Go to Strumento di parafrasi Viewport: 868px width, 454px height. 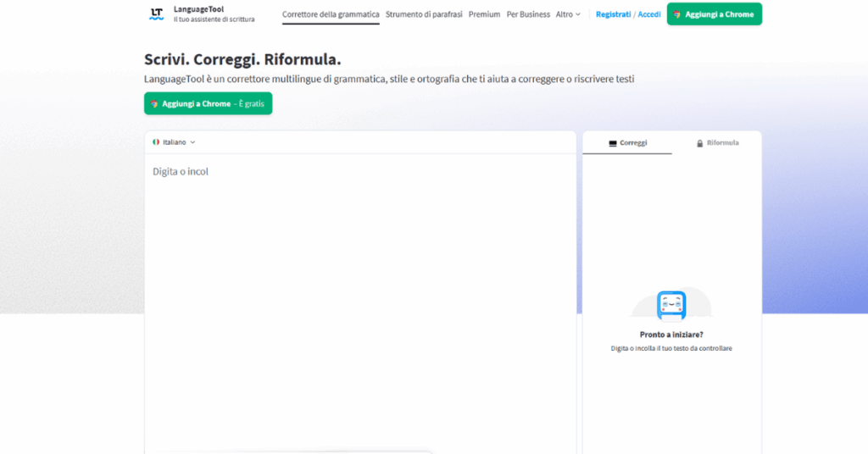tap(424, 14)
